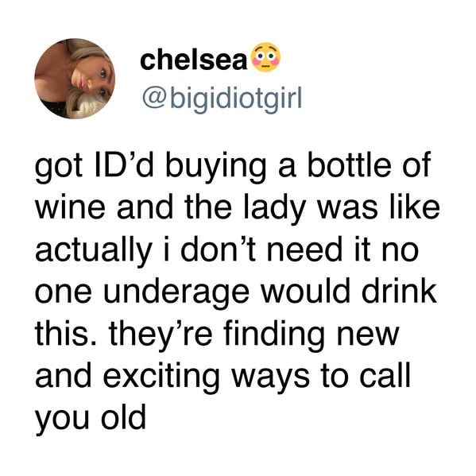Viewport: 476px width, 476px height.
Task: Open the @bigidiotgirl handle link
Action: (x=223, y=98)
